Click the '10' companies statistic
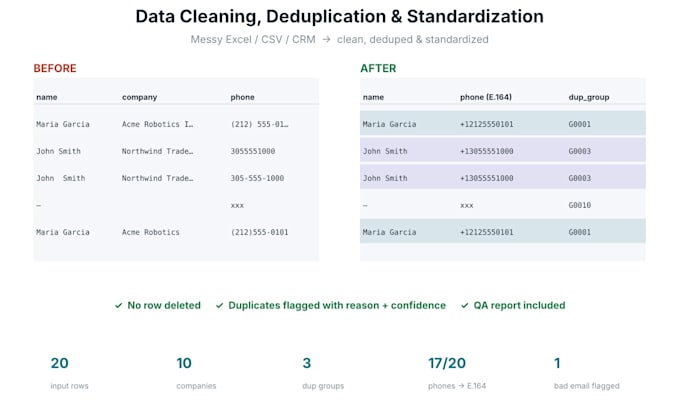 pyautogui.click(x=184, y=363)
